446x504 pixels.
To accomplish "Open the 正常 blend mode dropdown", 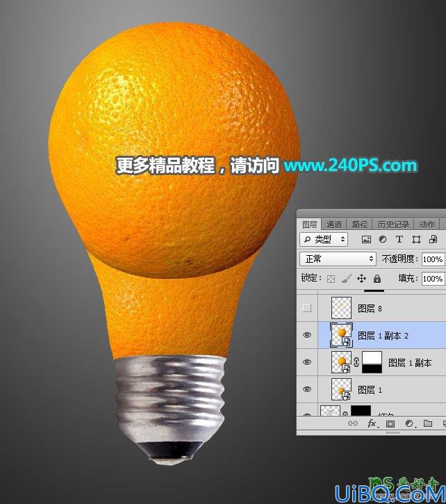I will 338,259.
